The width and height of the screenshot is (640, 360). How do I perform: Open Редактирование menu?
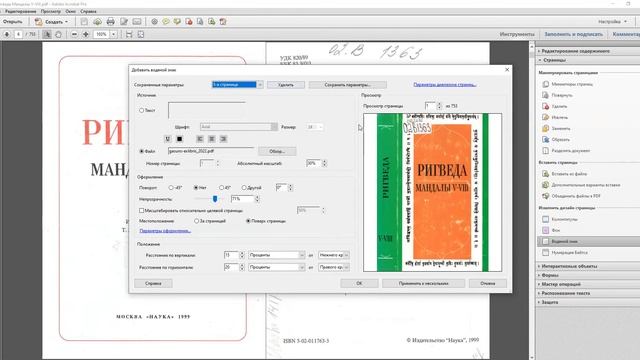coord(20,11)
